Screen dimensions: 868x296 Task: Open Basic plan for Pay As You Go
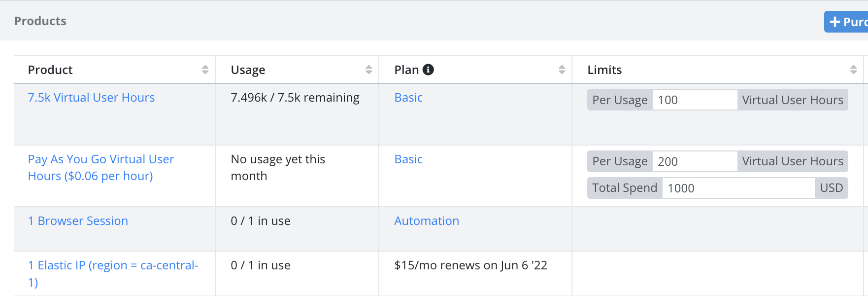click(x=408, y=159)
